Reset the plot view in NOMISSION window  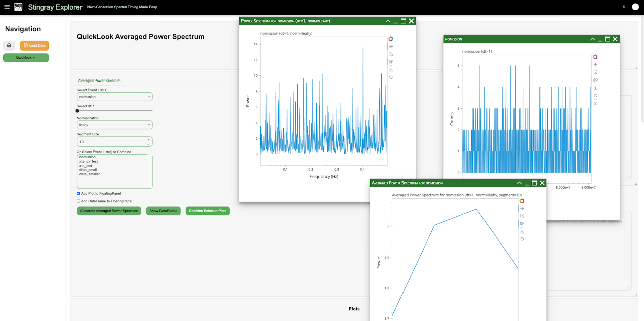pos(595,96)
